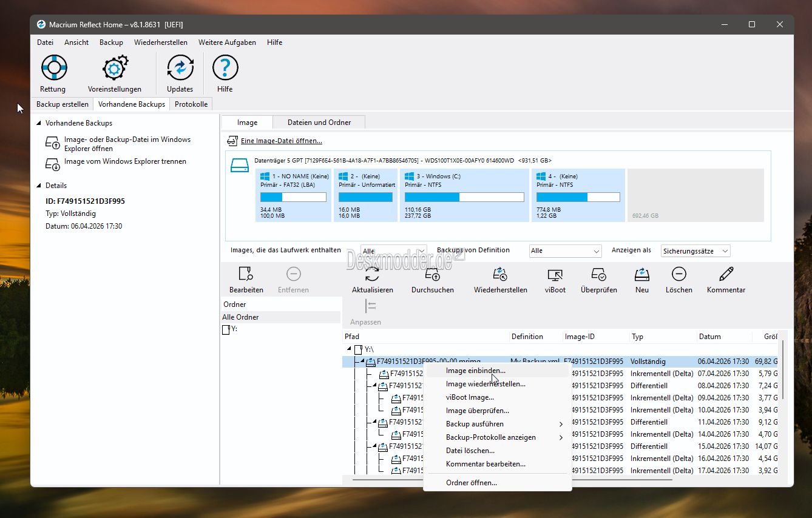Open the Weitere Aufgaben menu
812x518 pixels.
click(227, 42)
